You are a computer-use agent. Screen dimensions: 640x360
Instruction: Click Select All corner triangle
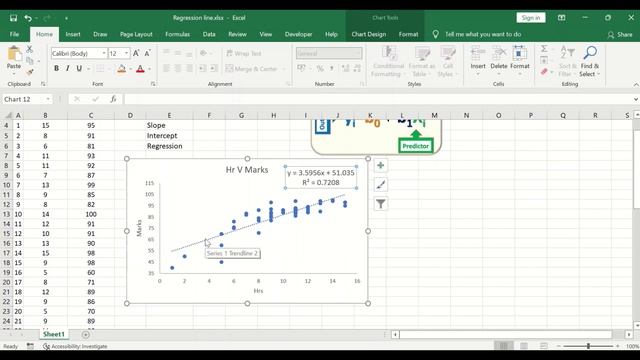(x=8, y=116)
